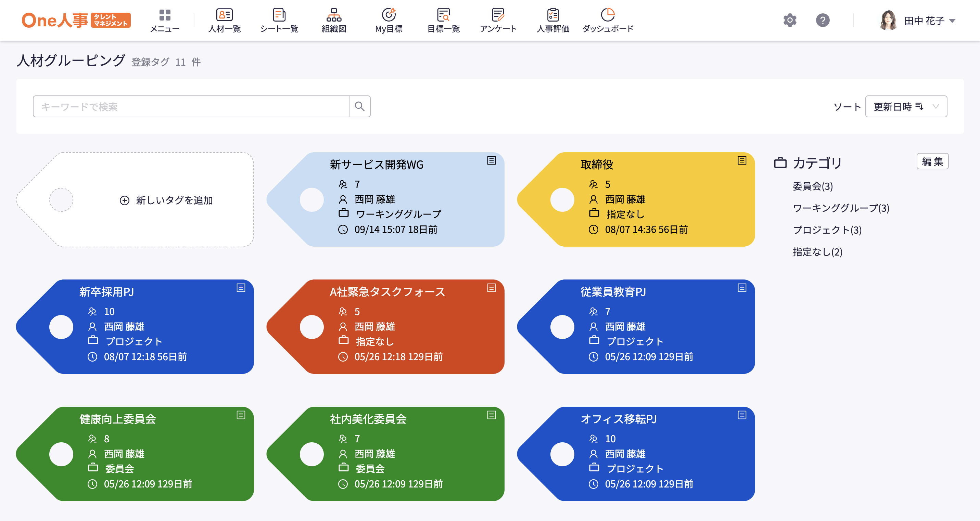Open settings gear icon

coord(790,20)
